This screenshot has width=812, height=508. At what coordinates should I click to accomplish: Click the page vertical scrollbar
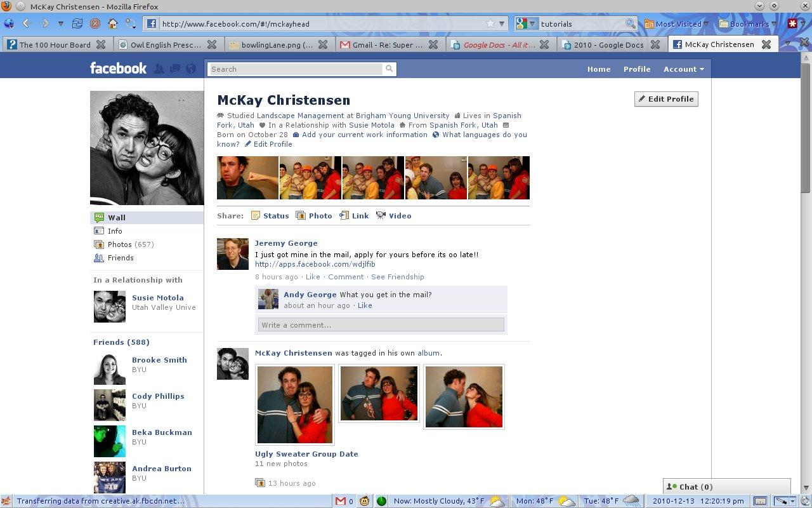pos(806,127)
